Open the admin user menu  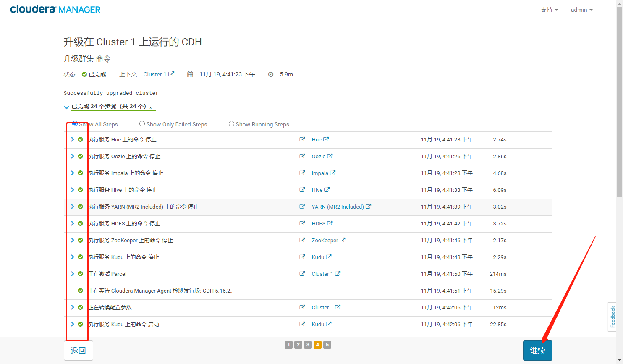581,10
